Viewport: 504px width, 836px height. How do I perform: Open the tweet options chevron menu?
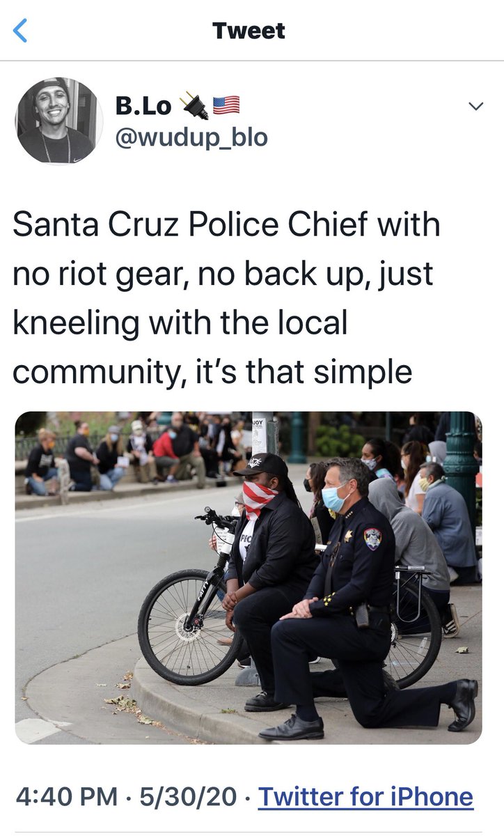(x=475, y=107)
